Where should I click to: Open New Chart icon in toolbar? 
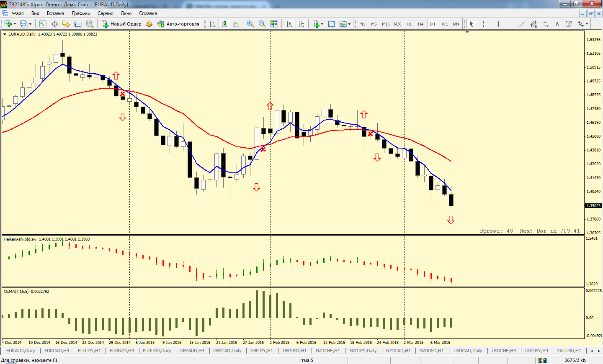8,24
